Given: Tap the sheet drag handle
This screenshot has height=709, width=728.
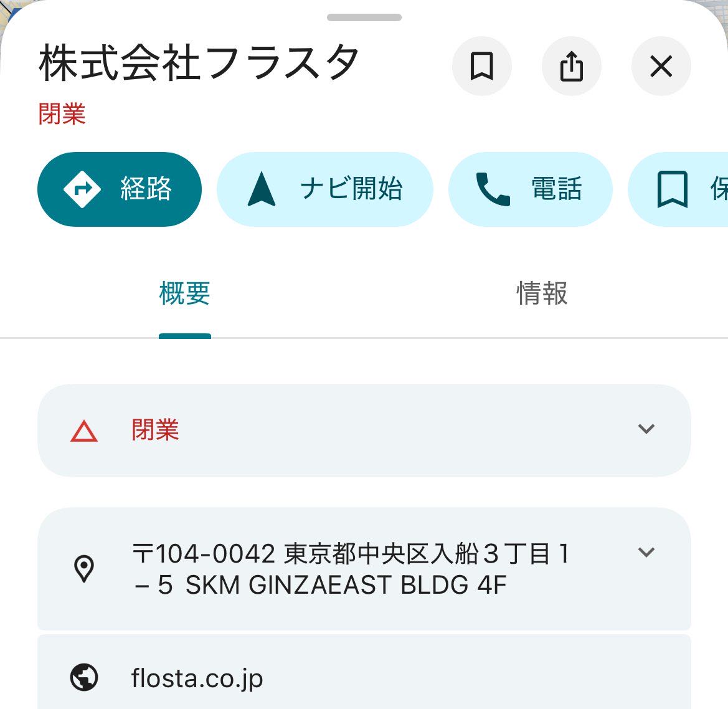Looking at the screenshot, I should 364,17.
